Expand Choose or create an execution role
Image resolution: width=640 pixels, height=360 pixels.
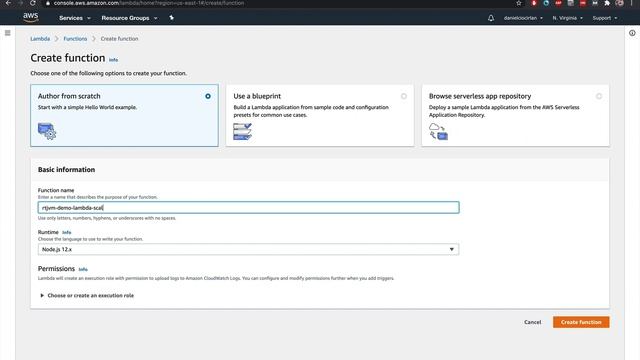87,296
